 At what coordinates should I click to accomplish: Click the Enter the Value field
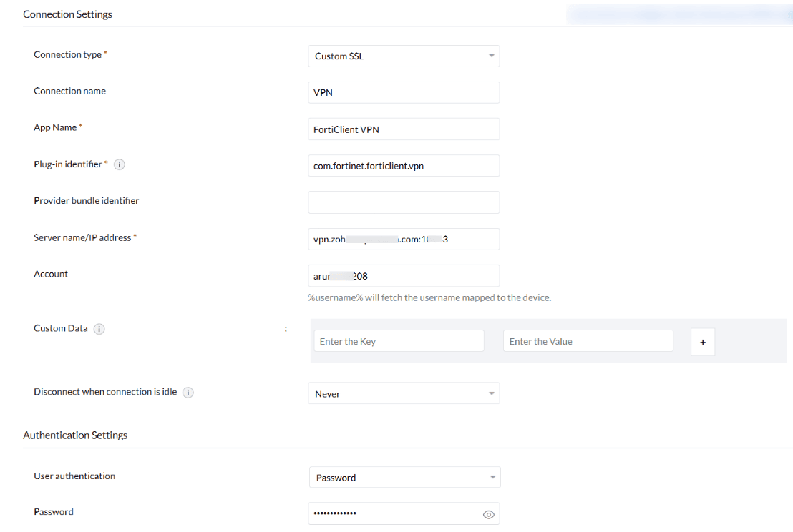coord(588,341)
